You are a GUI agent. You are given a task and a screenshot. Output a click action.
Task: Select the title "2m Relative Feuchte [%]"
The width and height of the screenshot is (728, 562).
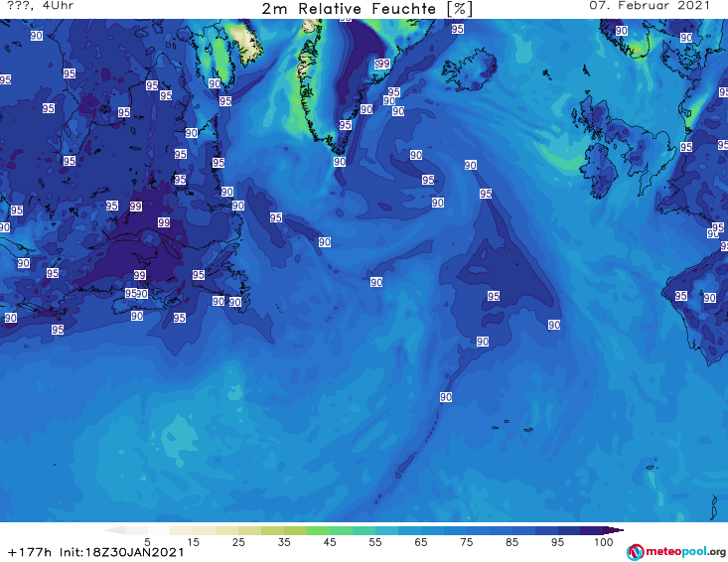pyautogui.click(x=366, y=9)
